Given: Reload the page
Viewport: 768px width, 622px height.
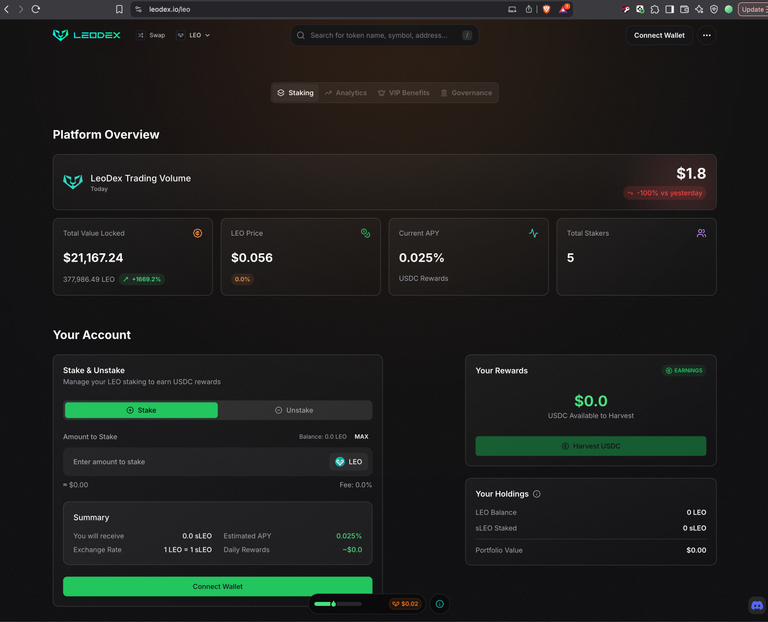Looking at the screenshot, I should click(36, 9).
